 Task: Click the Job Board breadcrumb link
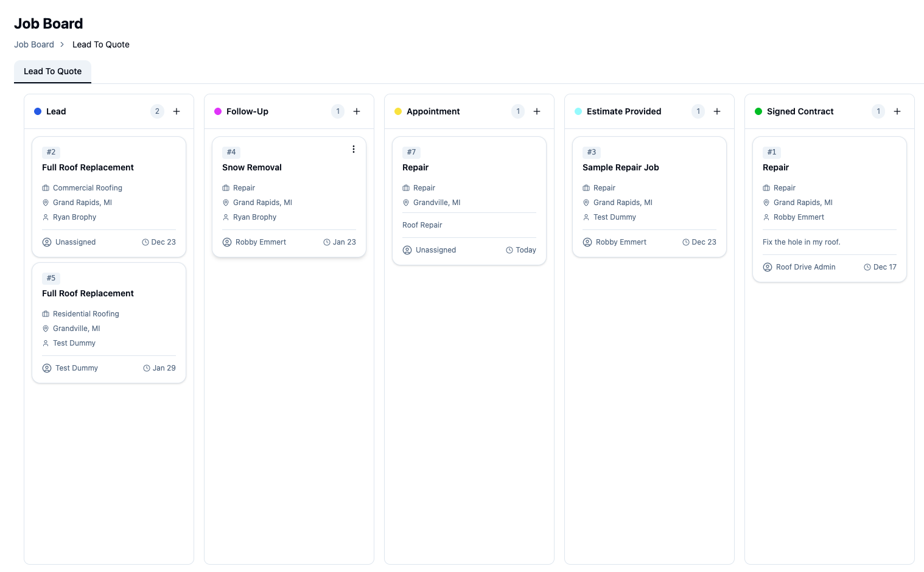point(34,44)
